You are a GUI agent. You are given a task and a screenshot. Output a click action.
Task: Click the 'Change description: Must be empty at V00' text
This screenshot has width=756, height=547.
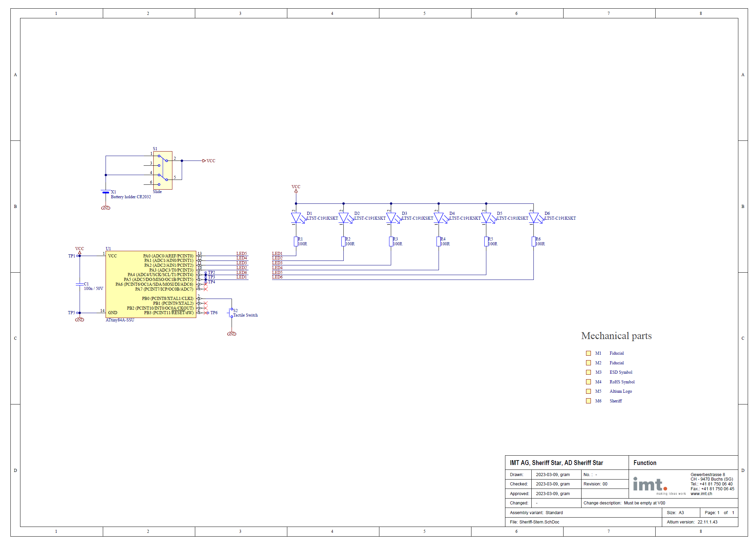click(624, 503)
